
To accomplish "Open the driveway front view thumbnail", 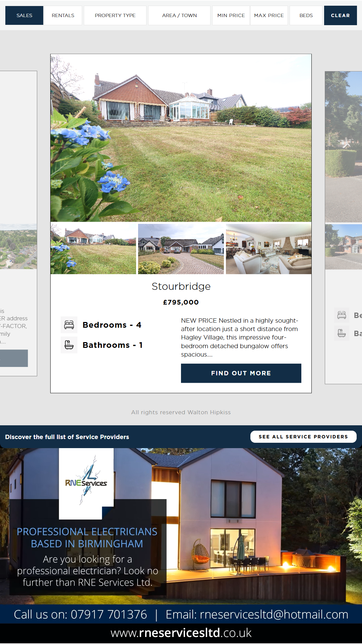I will 181,249.
